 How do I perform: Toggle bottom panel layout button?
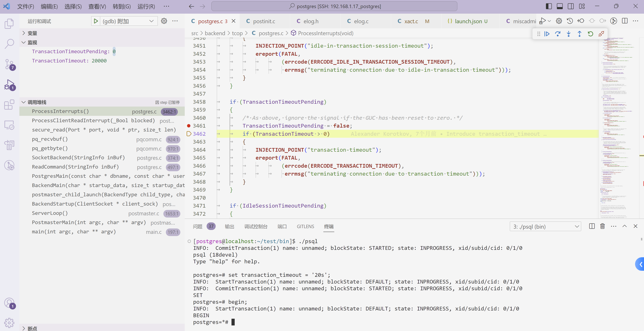click(560, 6)
